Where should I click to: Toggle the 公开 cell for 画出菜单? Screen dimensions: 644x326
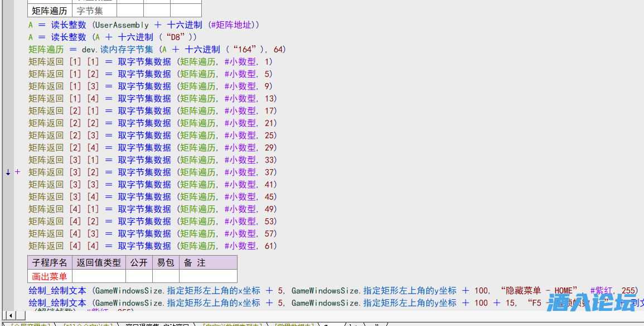(139, 276)
